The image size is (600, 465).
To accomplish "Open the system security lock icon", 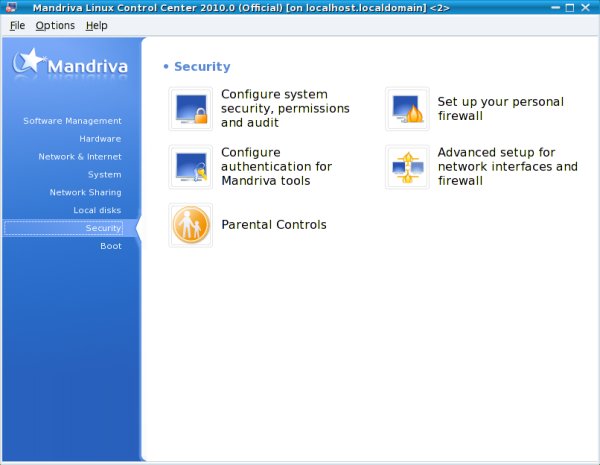I will coord(191,109).
